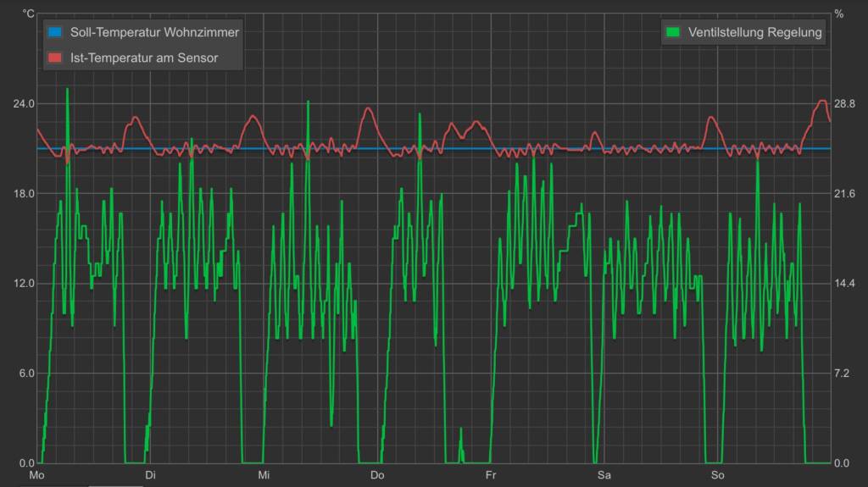The width and height of the screenshot is (868, 487).
Task: Click the 14.4 value on the percent axis
Action: click(x=845, y=284)
